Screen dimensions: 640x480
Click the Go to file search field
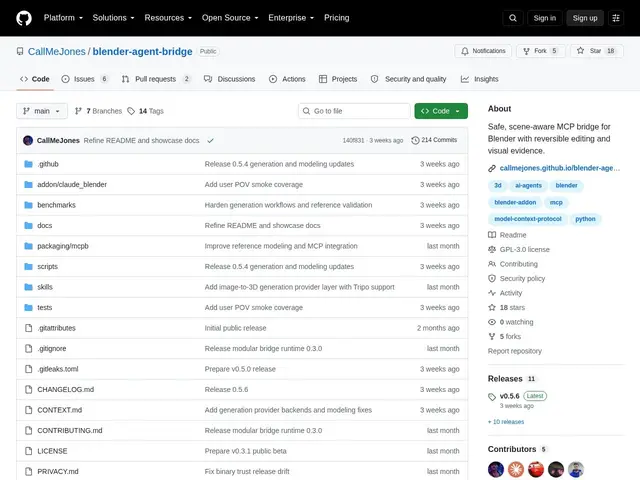click(x=354, y=111)
